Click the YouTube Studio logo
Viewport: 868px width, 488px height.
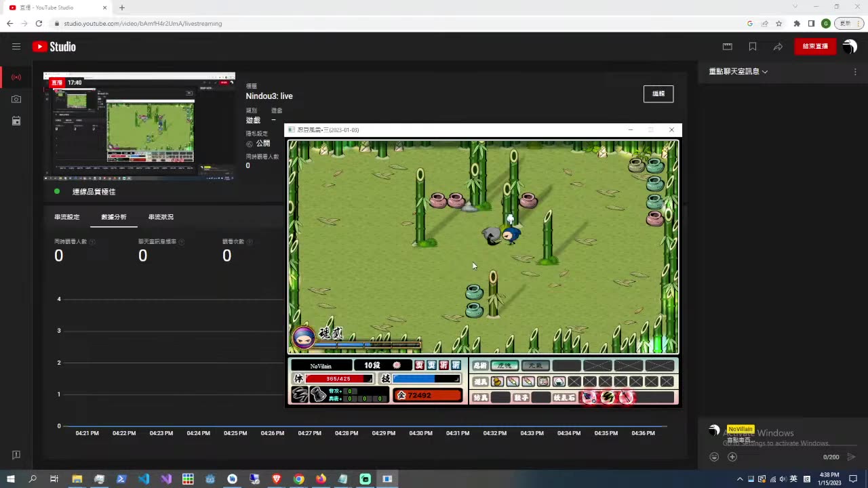coord(54,47)
